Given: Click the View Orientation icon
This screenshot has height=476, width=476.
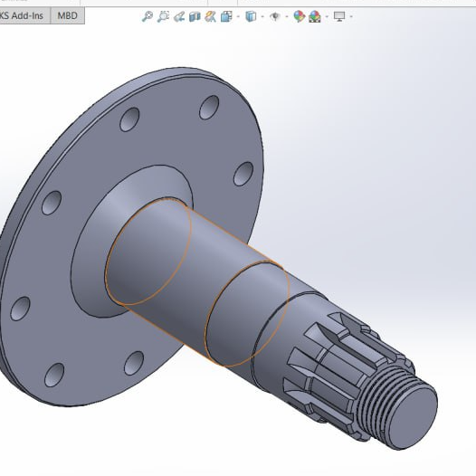Looking at the screenshot, I should click(x=226, y=16).
